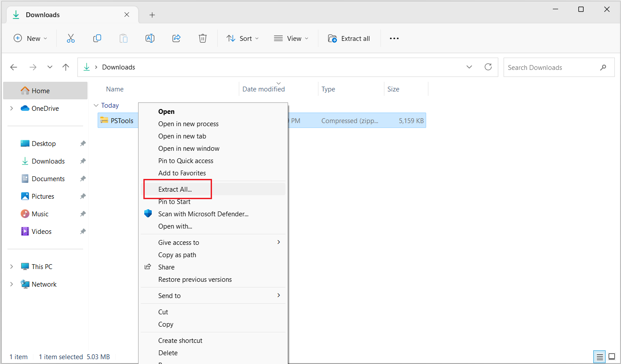
Task: Click the Extract all toolbar button
Action: (349, 39)
